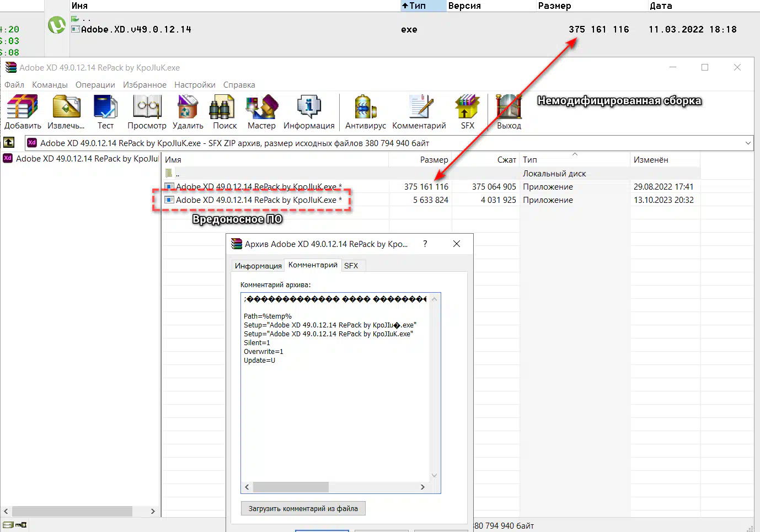Screen dimensions: 760x532
Task: Switch to the Информация tab in archive dialog
Action: coord(258,266)
